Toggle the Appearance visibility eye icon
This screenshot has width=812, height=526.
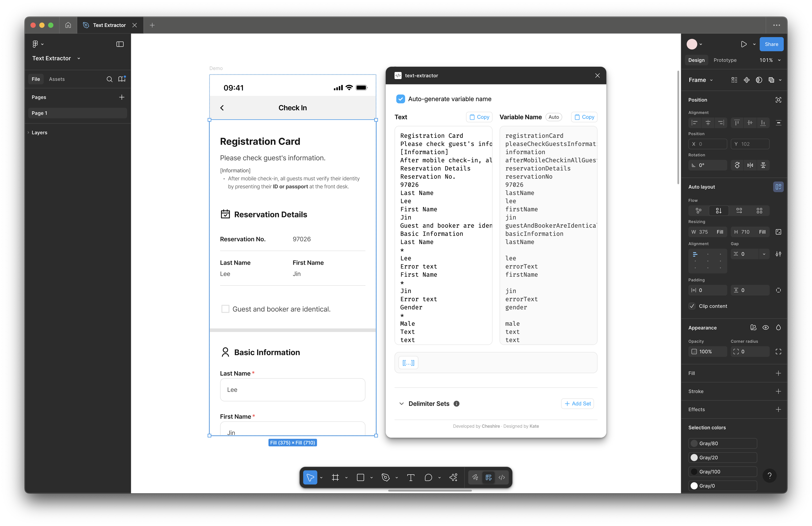(x=766, y=328)
